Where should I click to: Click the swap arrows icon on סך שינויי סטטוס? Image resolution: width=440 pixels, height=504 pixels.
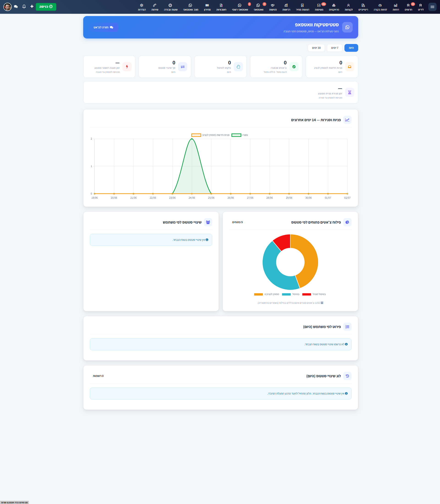pyautogui.click(x=183, y=66)
